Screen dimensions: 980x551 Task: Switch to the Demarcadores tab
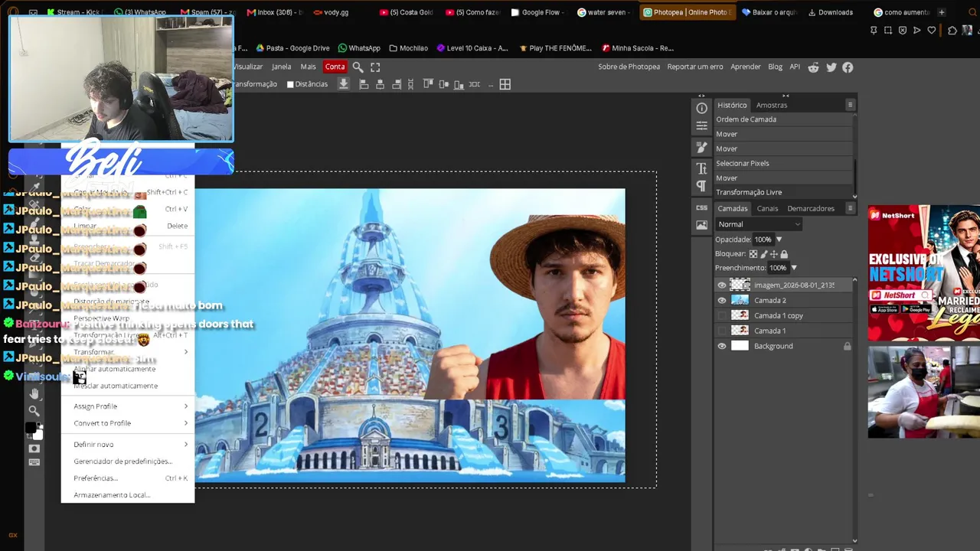click(811, 208)
